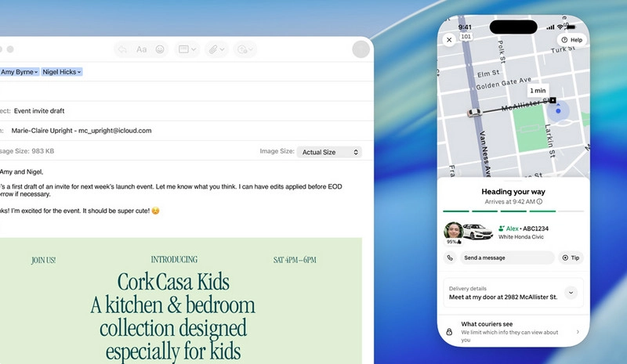This screenshot has width=627, height=364.
Task: Tap the lock icon beside What couriers see
Action: click(449, 332)
